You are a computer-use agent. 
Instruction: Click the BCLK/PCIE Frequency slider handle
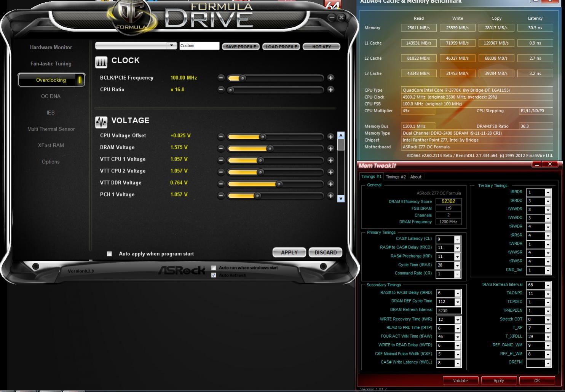pos(242,78)
